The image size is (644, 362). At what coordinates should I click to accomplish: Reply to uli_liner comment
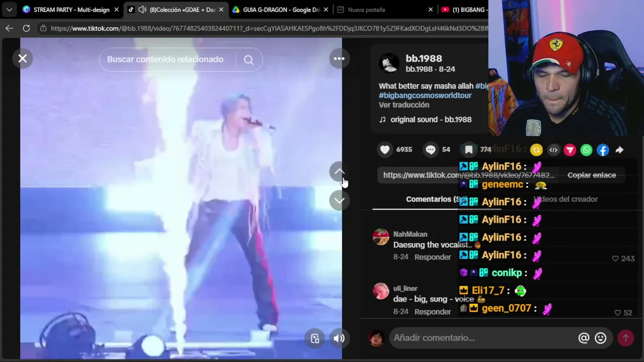433,312
